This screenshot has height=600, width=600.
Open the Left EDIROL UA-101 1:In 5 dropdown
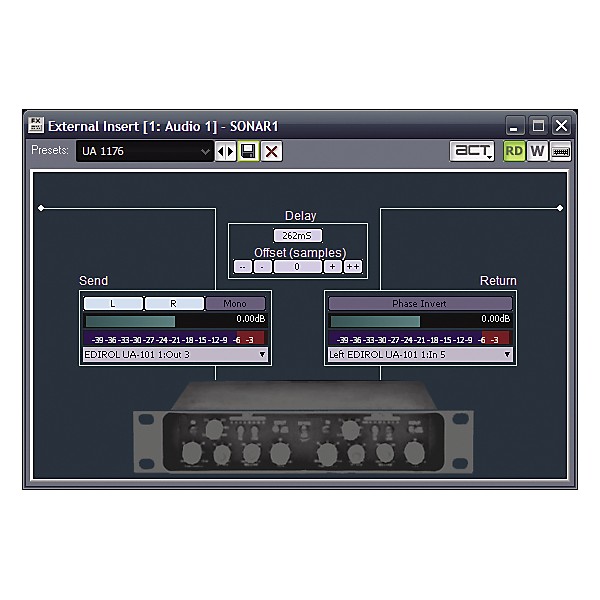point(420,355)
